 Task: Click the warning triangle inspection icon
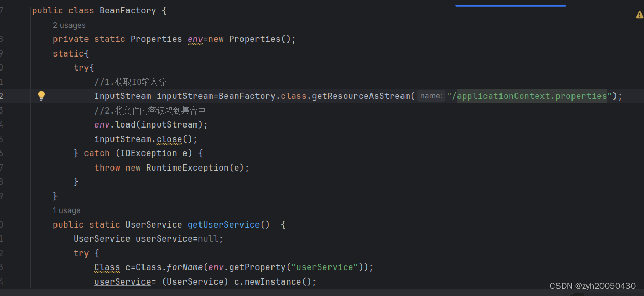tap(640, 15)
